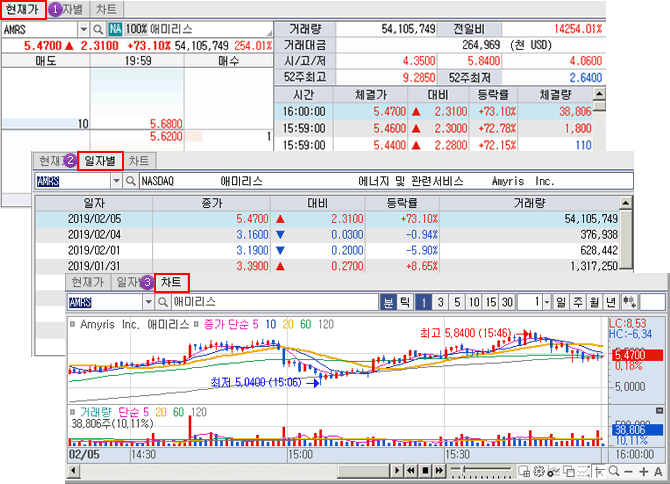Click the 매도 column header
The width and height of the screenshot is (670, 484).
(x=46, y=61)
